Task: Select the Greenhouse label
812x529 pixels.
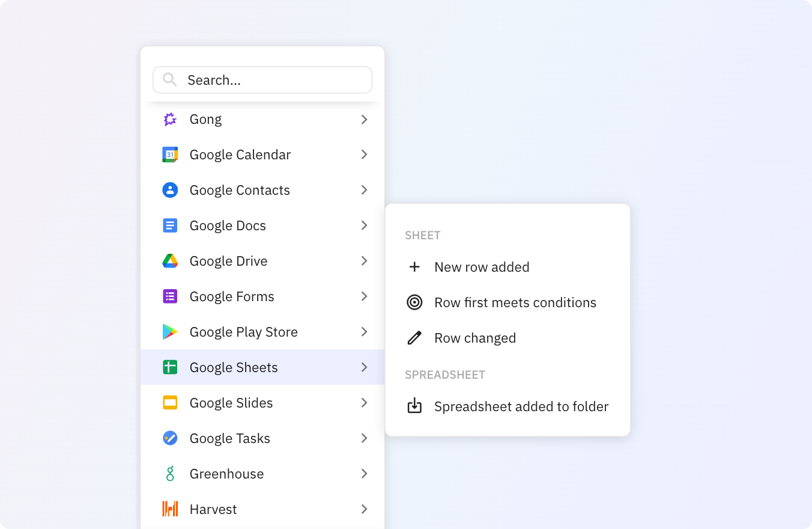Action: [226, 474]
